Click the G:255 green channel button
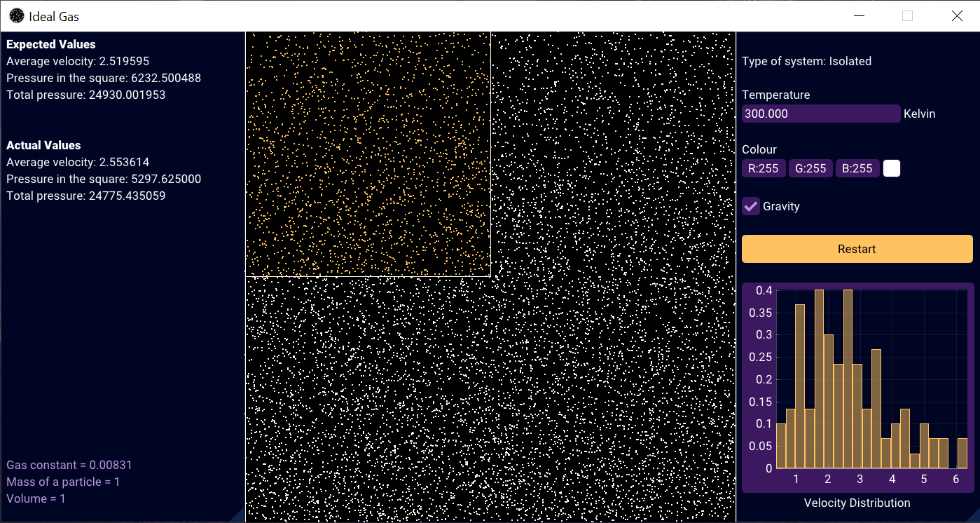The width and height of the screenshot is (980, 523). click(x=810, y=168)
